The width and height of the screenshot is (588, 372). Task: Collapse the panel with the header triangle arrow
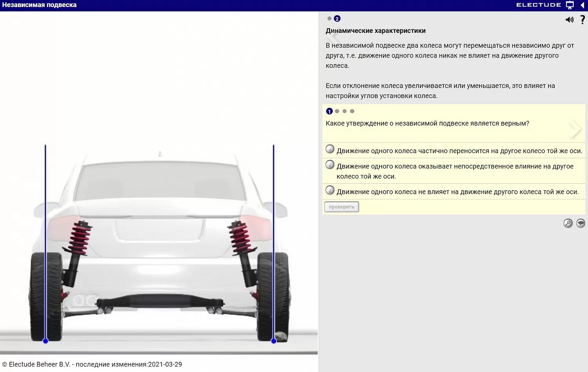(583, 5)
